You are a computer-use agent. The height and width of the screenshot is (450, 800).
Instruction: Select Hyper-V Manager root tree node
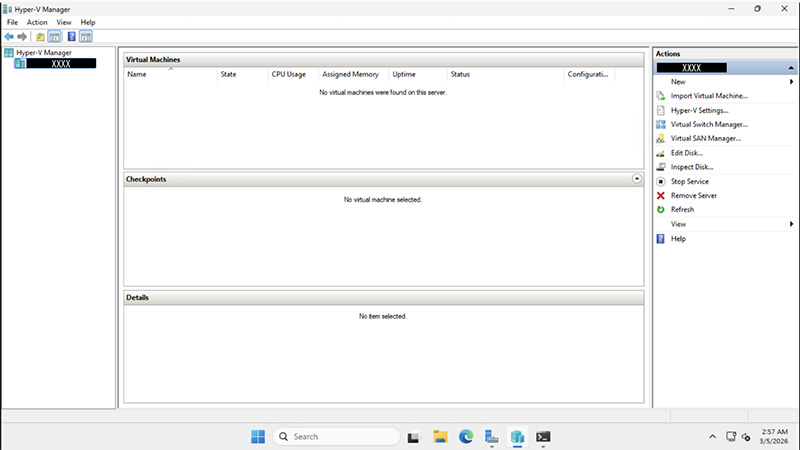[43, 52]
